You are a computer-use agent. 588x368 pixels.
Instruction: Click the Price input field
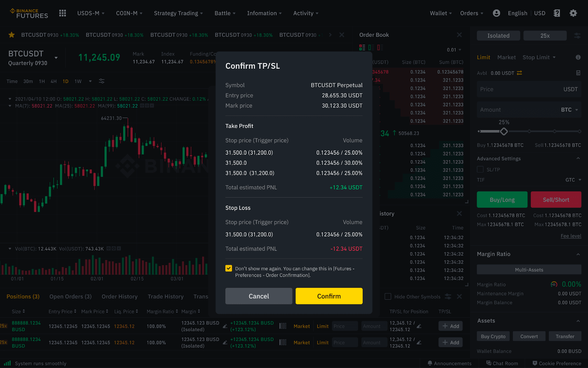point(529,89)
